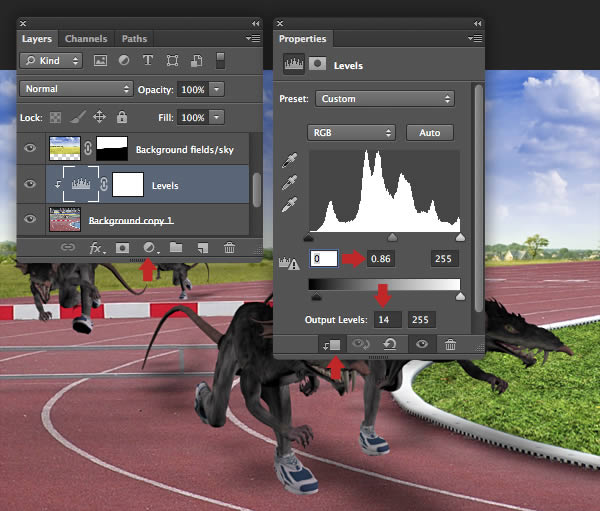The width and height of the screenshot is (600, 511).
Task: Click the Opacity 100% field
Action: [x=193, y=90]
